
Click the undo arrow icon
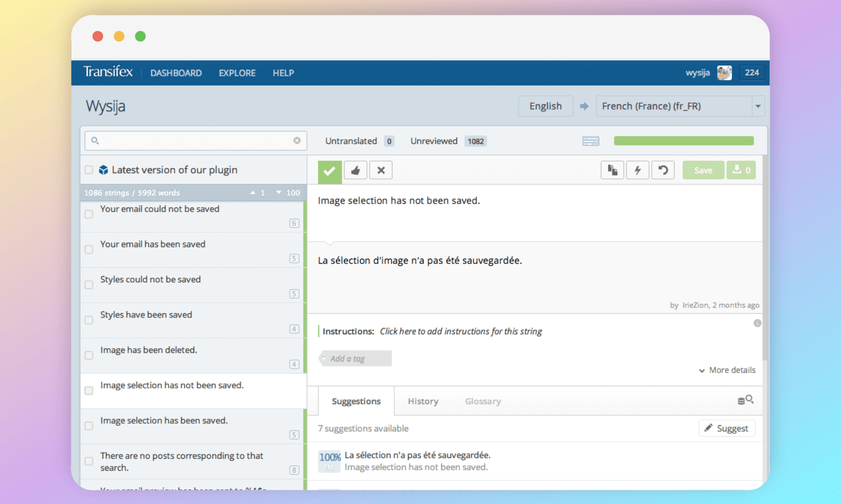pos(663,170)
